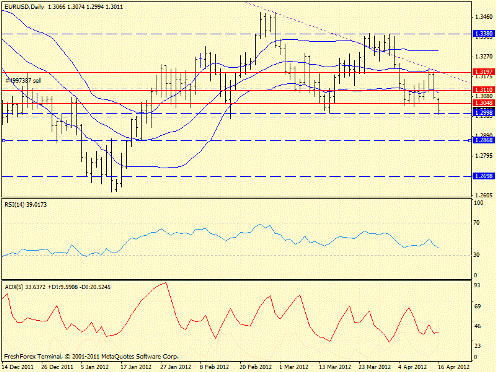
Task: Click the 8 Feb 2012 date label
Action: (x=215, y=367)
